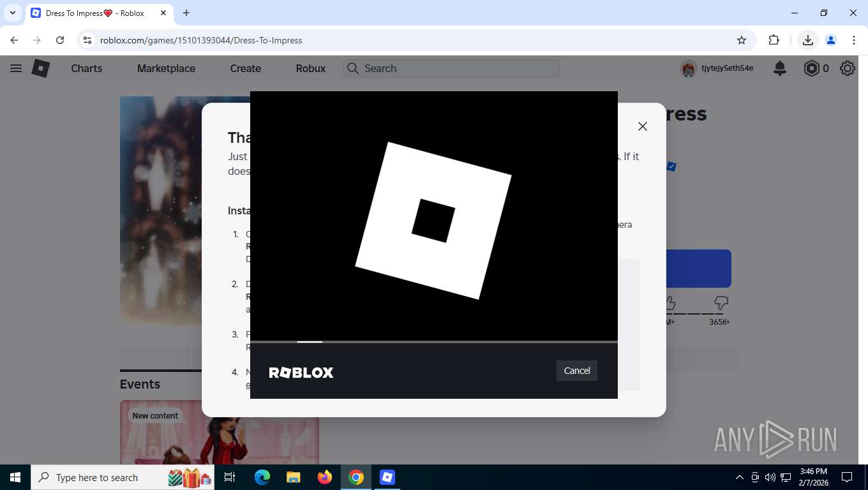Cancel the Roblox launcher loading

(576, 371)
